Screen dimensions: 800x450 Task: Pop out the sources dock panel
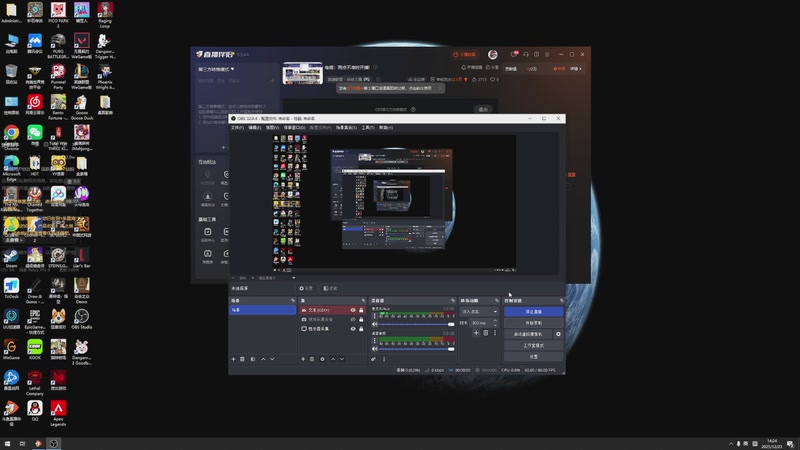[x=363, y=301]
